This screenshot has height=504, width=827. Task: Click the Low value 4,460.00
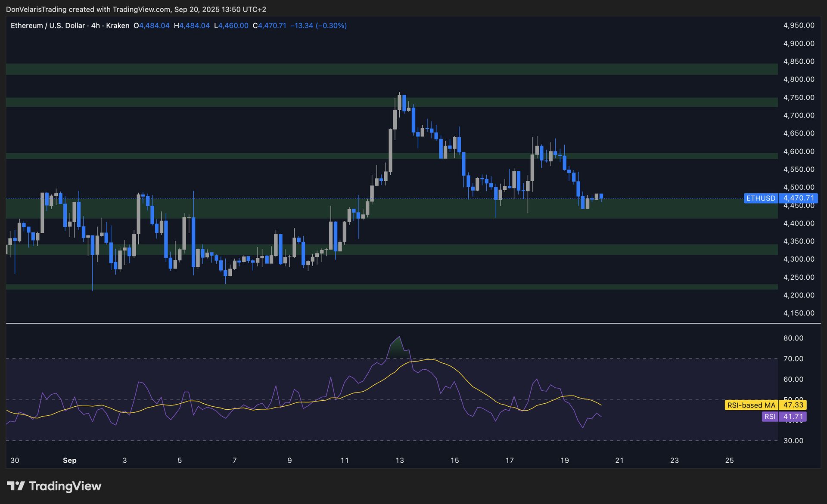point(233,26)
